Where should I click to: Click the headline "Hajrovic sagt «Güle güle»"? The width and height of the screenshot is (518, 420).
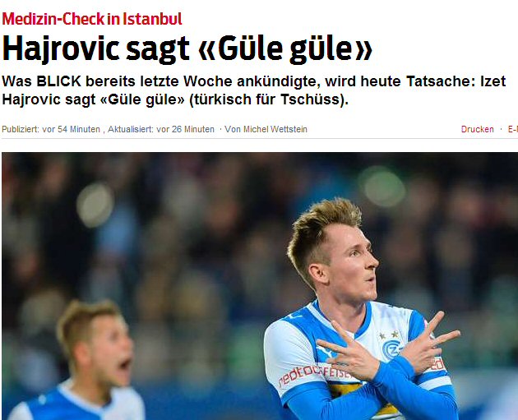[x=187, y=48]
